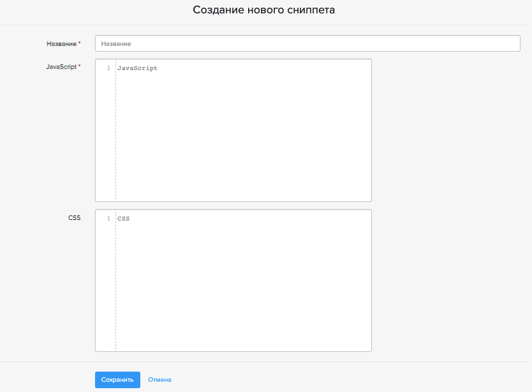Viewport: 532px width, 392px height.
Task: Click the JavaScript placeholder text in editor
Action: pos(137,68)
